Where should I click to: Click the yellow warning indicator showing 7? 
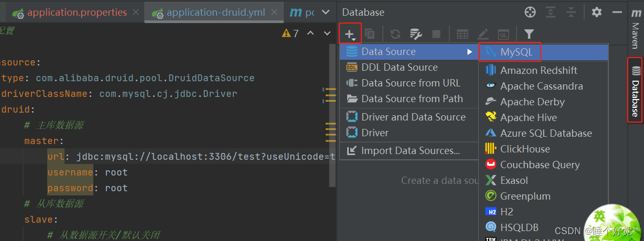(x=290, y=34)
